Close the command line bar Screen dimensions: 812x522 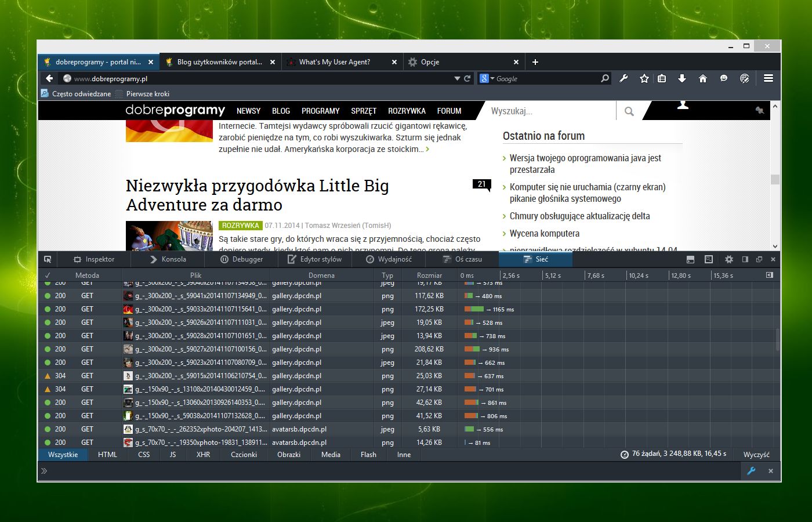coord(771,471)
